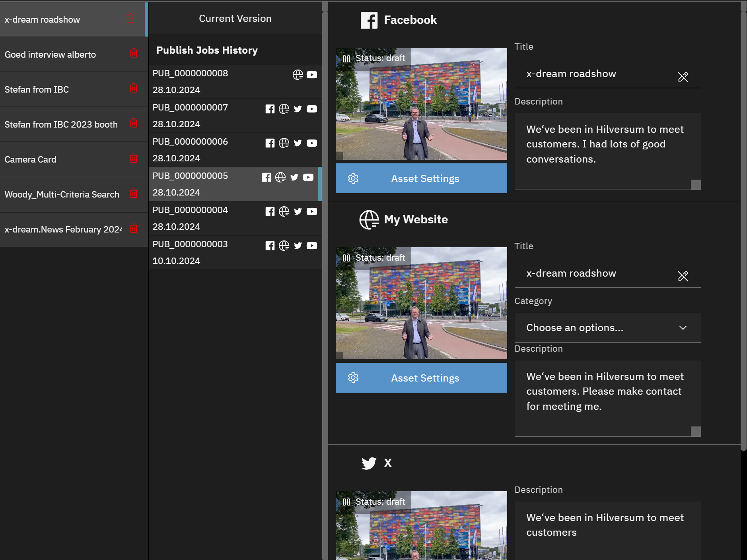This screenshot has width=747, height=560.
Task: Click the right panel vertical scrollbar
Action: click(x=743, y=231)
